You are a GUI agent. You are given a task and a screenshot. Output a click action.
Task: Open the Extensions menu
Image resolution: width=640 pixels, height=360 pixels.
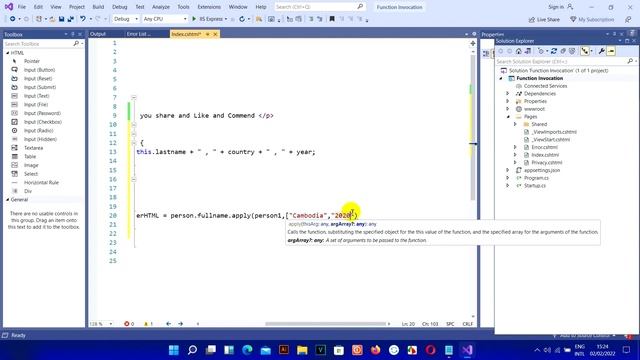click(209, 7)
